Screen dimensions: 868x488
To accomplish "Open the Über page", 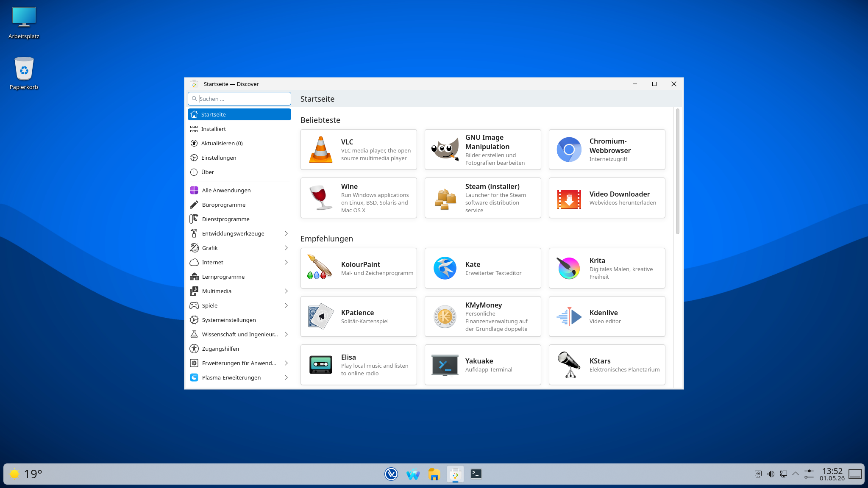I will pos(239,172).
